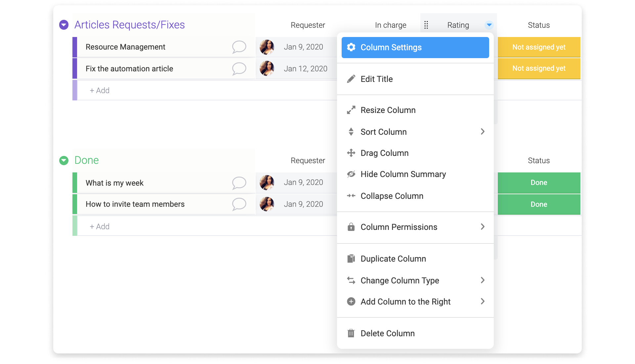
Task: Add an item in Articles Requests/Fixes group
Action: [x=100, y=91]
